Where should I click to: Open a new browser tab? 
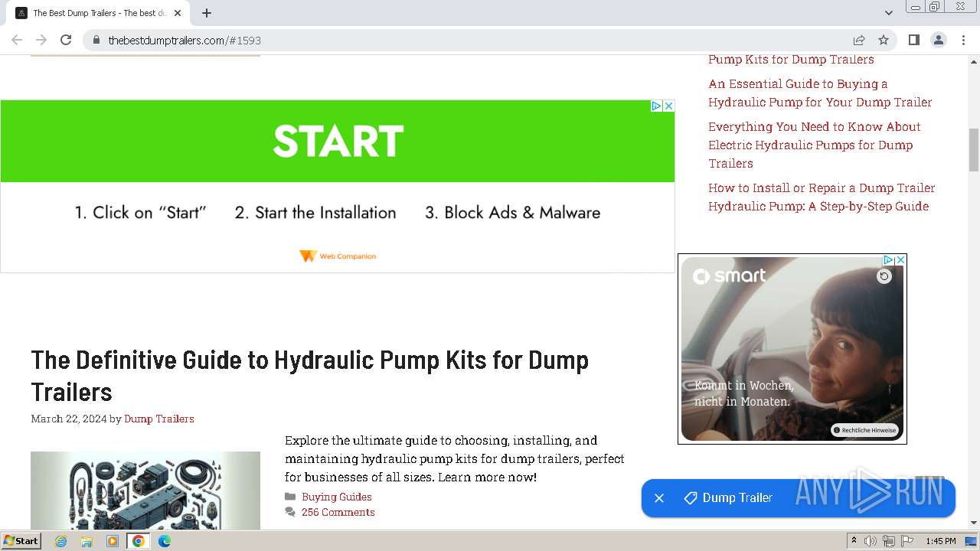(x=207, y=13)
